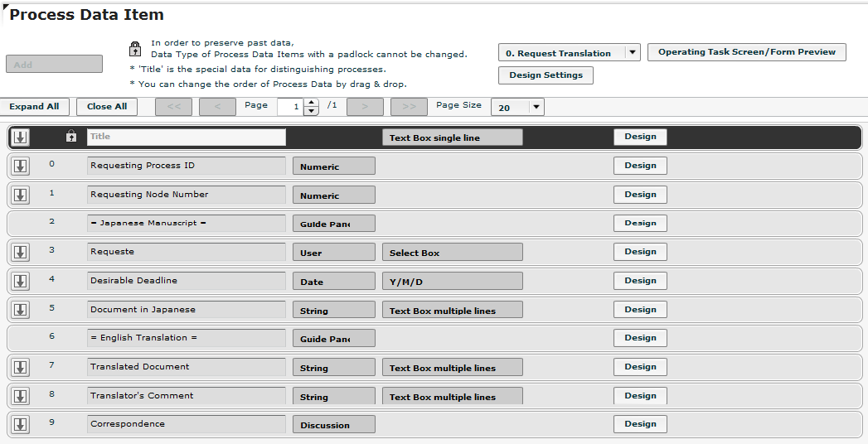Viewport: 868px width, 444px height.
Task: Open the Request Translation dropdown arrow
Action: 633,52
